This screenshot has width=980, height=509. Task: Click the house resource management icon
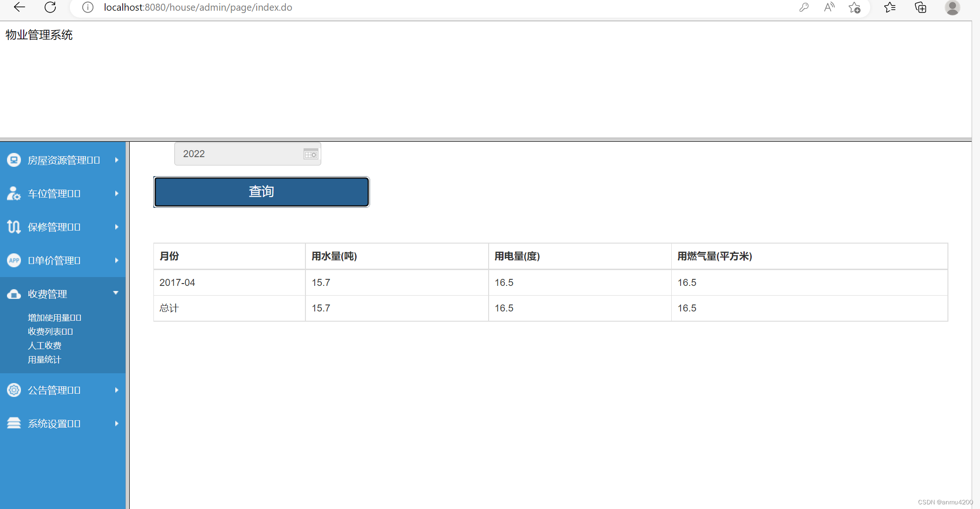coord(14,160)
